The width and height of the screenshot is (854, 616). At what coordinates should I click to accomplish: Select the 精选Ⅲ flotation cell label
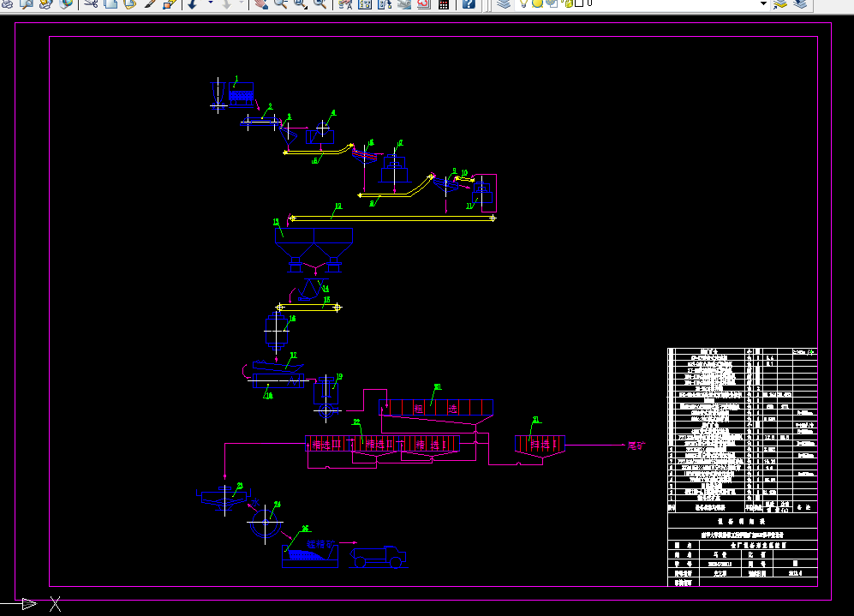click(x=325, y=445)
